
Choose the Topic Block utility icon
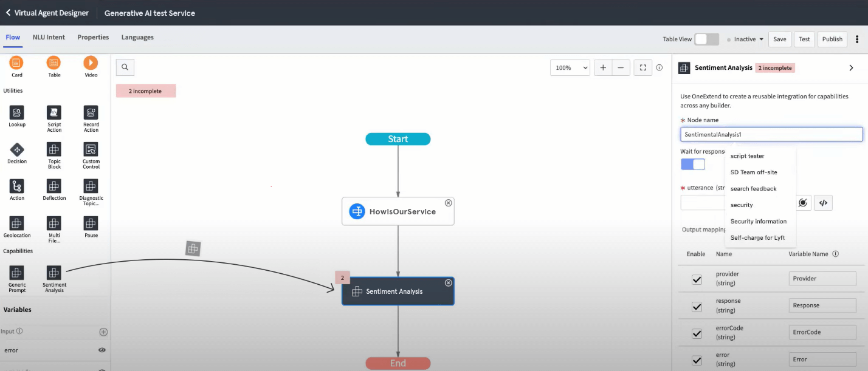pyautogui.click(x=54, y=149)
